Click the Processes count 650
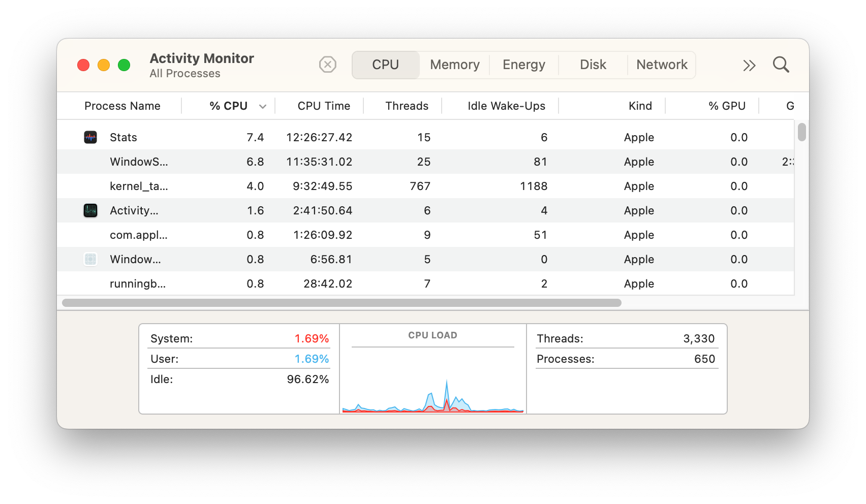This screenshot has height=504, width=866. click(704, 359)
